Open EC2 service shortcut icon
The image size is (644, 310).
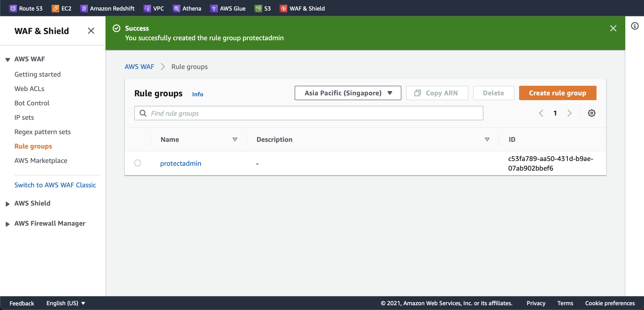click(x=55, y=8)
